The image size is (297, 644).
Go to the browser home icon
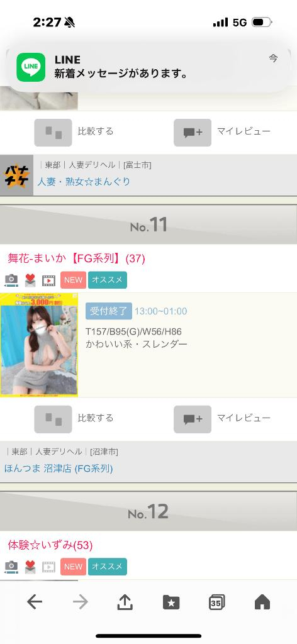point(262,602)
